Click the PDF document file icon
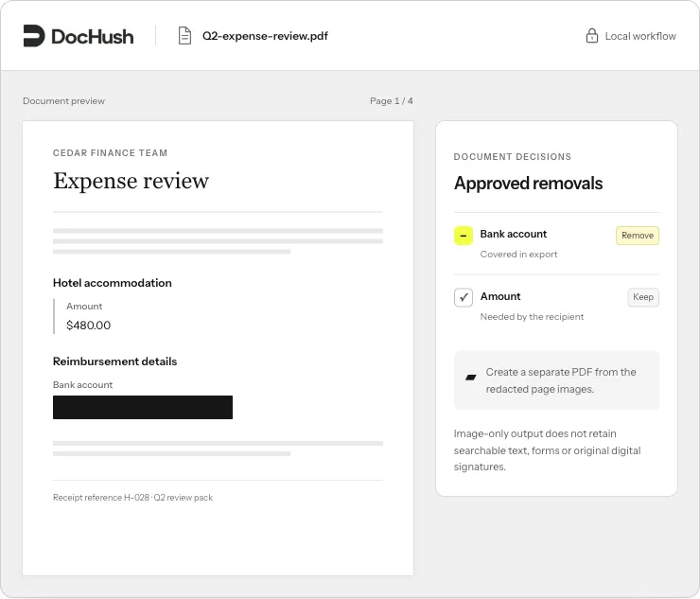 click(x=184, y=36)
